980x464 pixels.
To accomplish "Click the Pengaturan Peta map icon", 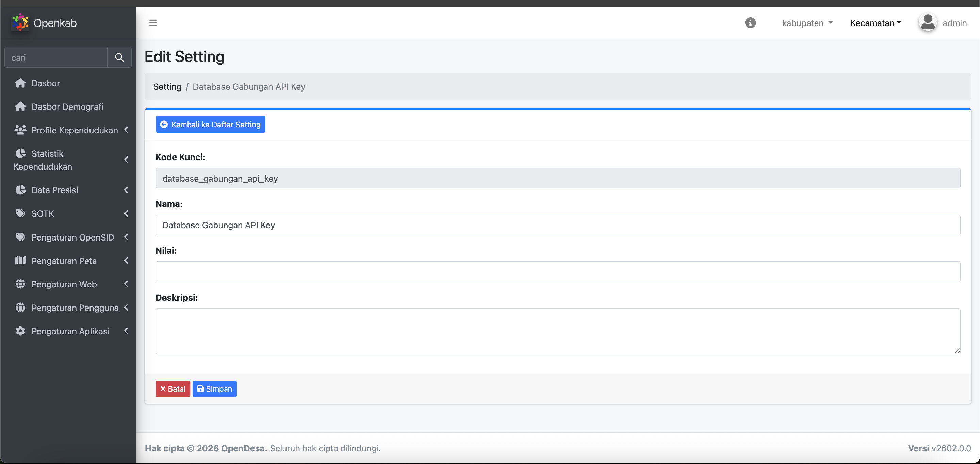I will (20, 261).
